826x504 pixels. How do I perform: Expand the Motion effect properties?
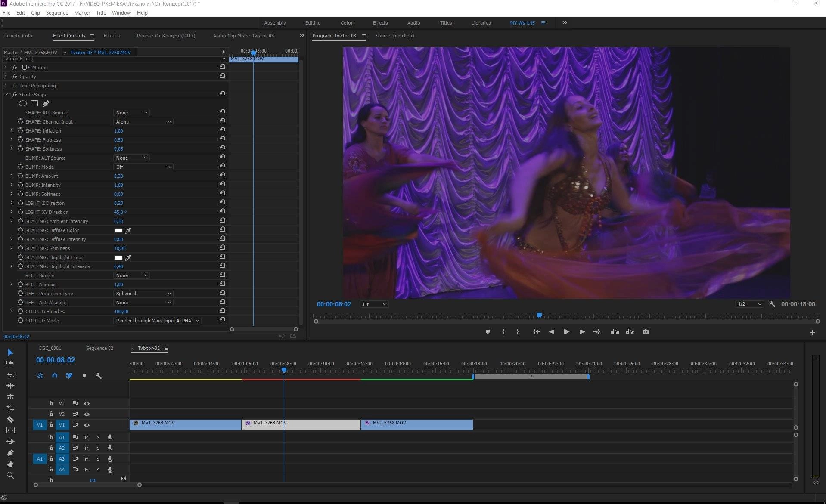[x=6, y=67]
